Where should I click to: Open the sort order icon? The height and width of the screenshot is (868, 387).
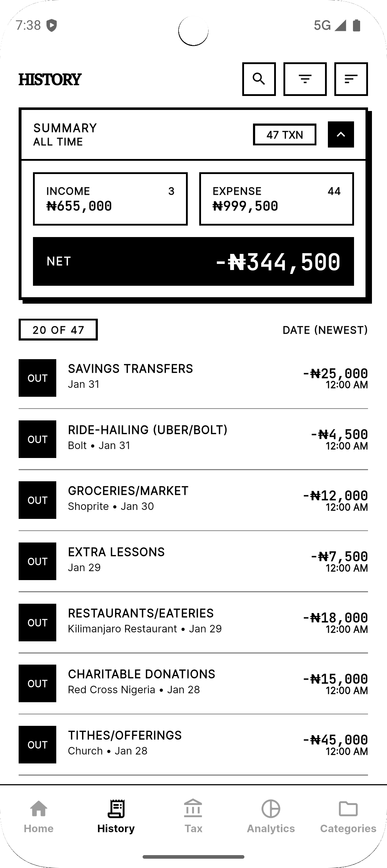click(x=351, y=79)
